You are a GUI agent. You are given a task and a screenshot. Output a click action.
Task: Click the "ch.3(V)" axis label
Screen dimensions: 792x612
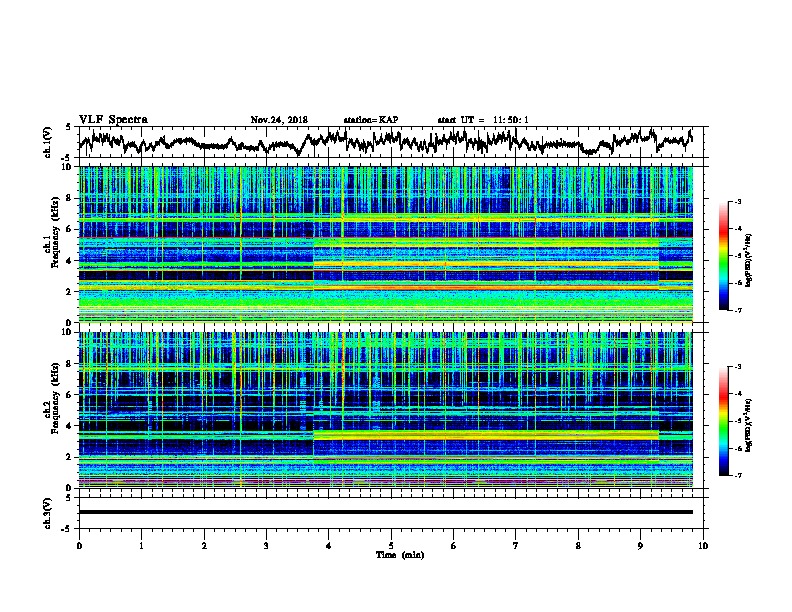(x=48, y=513)
